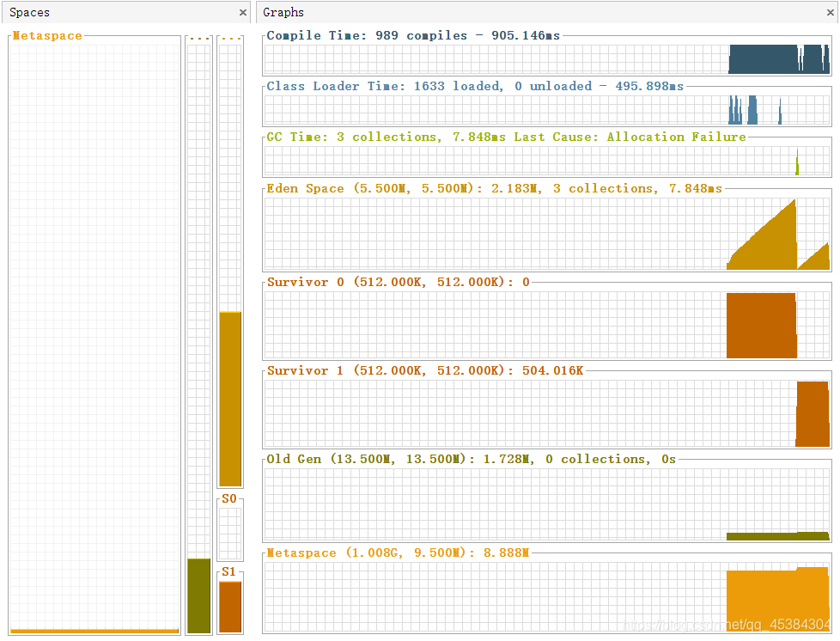
Task: Click the Metaspace label in Spaces panel
Action: tap(47, 36)
